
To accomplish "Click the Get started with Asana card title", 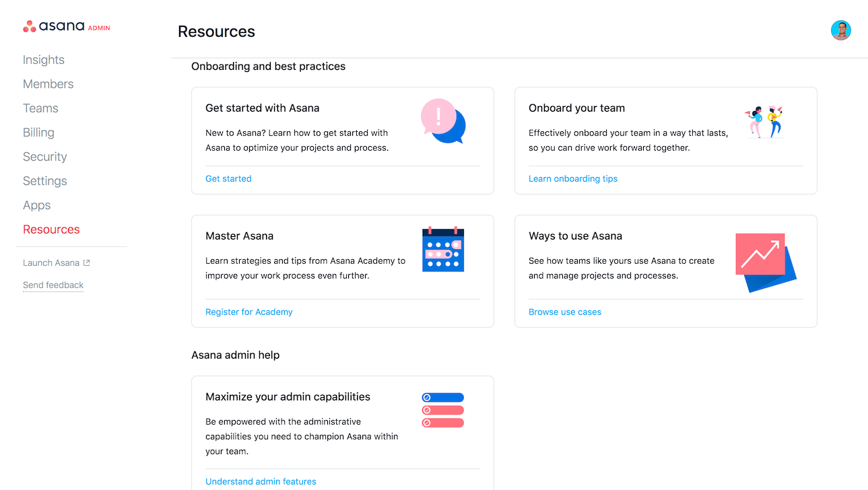I will 263,108.
